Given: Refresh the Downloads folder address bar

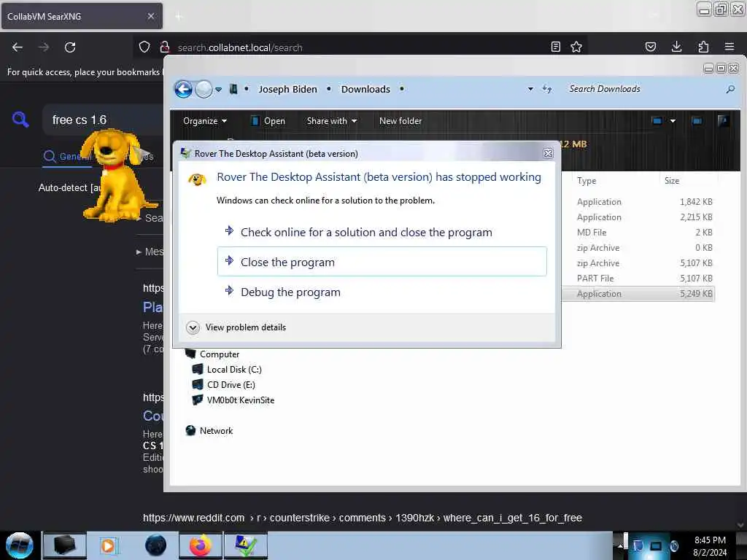Looking at the screenshot, I should 547,89.
